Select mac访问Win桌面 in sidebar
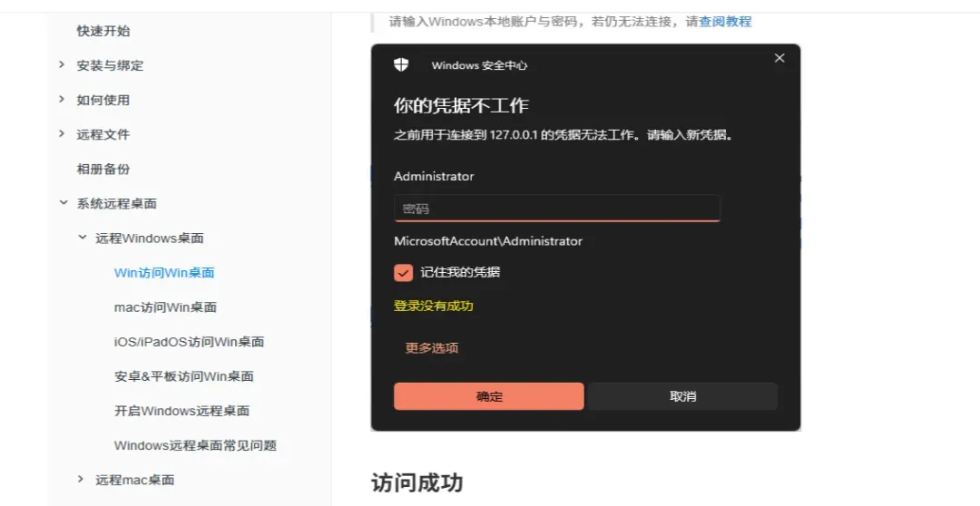This screenshot has height=506, width=980. pos(166,307)
